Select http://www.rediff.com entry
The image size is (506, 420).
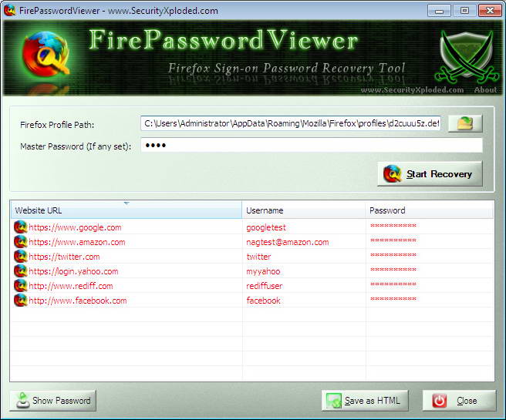click(71, 286)
